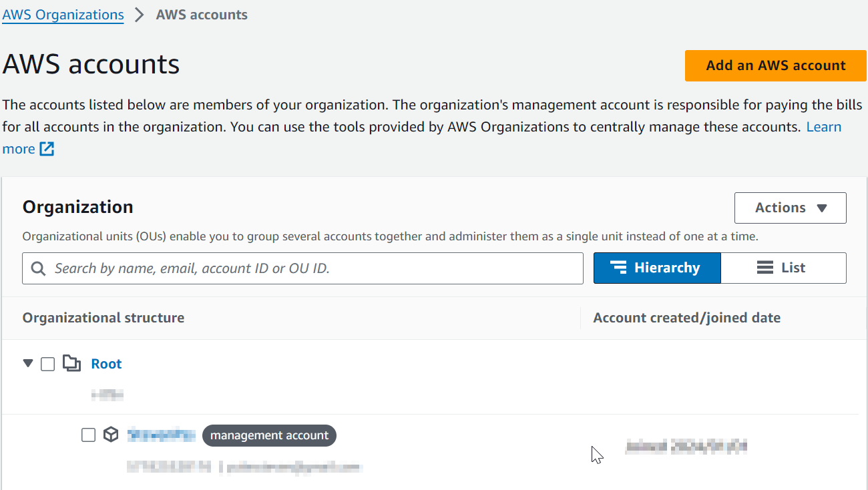Open the AWS Organizations breadcrumb link
Image resolution: width=868 pixels, height=490 pixels.
[63, 15]
